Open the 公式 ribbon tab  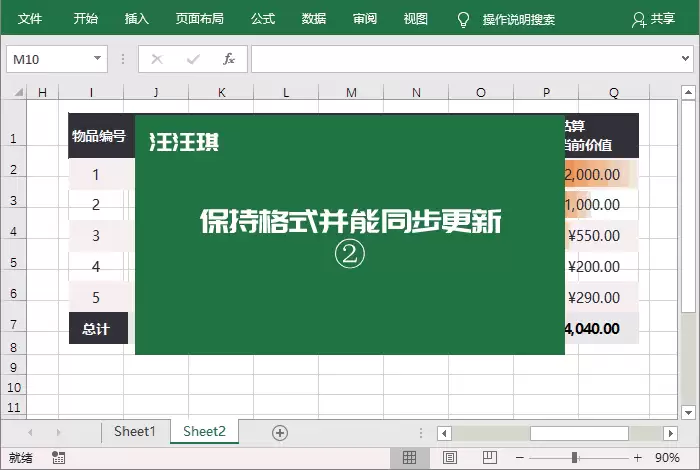point(263,19)
